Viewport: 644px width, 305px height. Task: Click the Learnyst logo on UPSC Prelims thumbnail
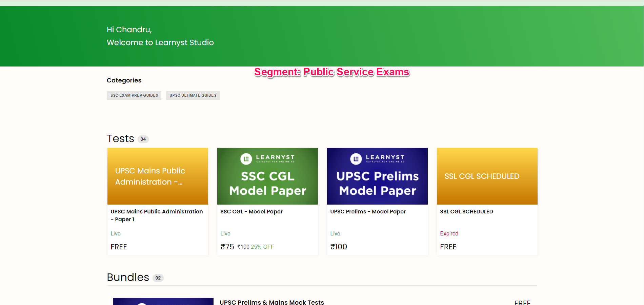point(377,158)
